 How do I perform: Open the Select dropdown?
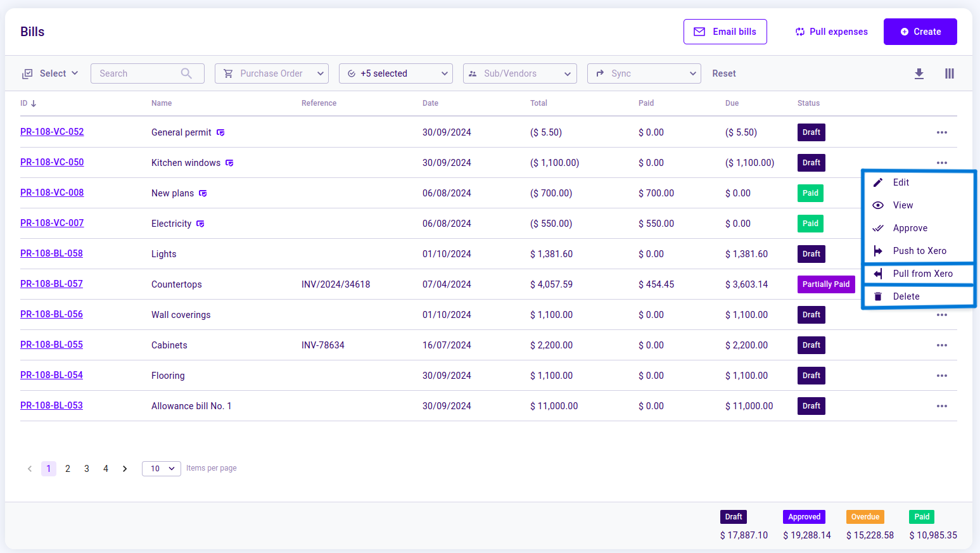pos(50,73)
